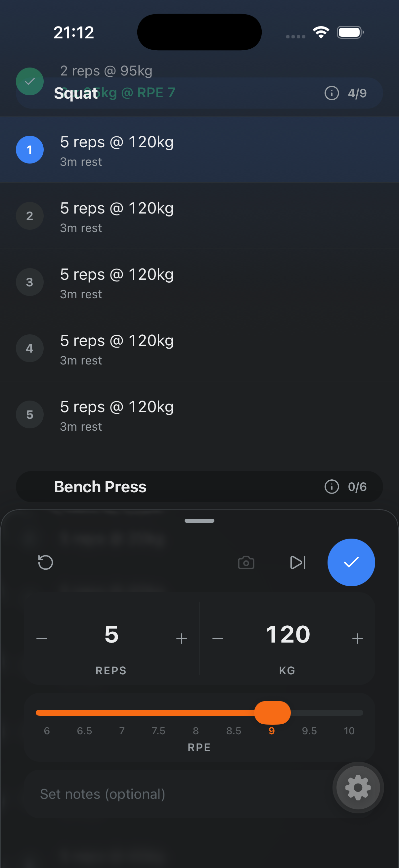The width and height of the screenshot is (399, 868).
Task: Collapse the set editor using the drag handle
Action: point(199,521)
